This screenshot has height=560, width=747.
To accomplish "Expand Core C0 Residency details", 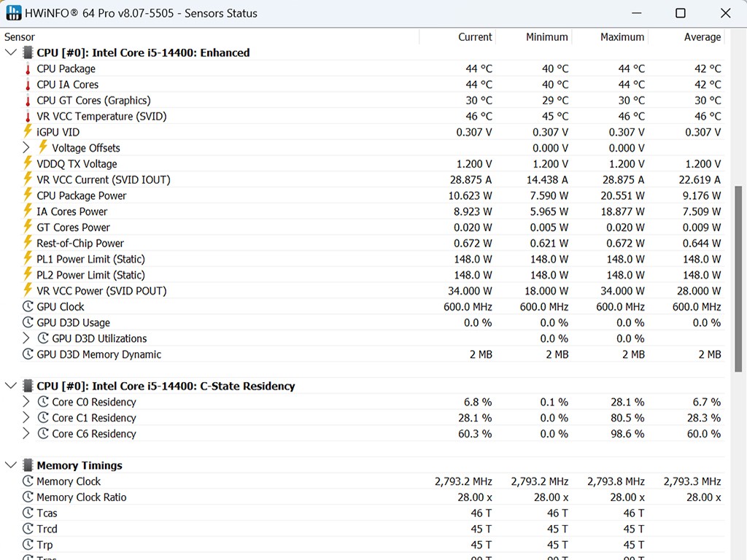I will tap(27, 402).
